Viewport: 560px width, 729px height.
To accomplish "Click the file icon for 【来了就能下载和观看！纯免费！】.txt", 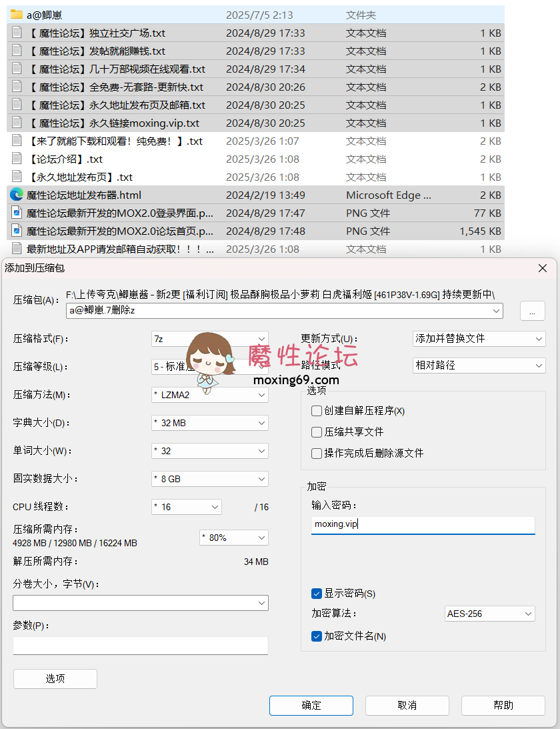I will pos(17,141).
